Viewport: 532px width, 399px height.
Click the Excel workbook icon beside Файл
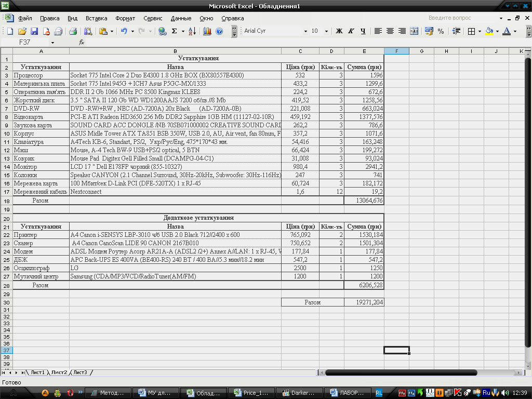(9, 18)
